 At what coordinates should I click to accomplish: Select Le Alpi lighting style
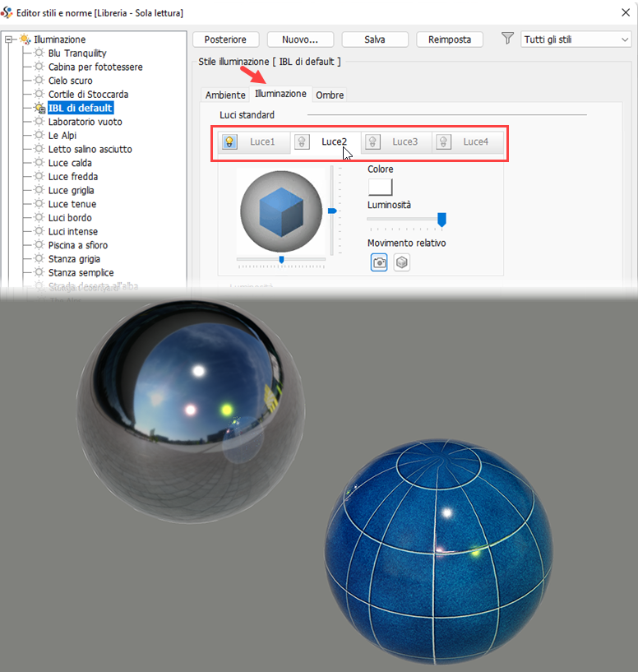click(62, 136)
